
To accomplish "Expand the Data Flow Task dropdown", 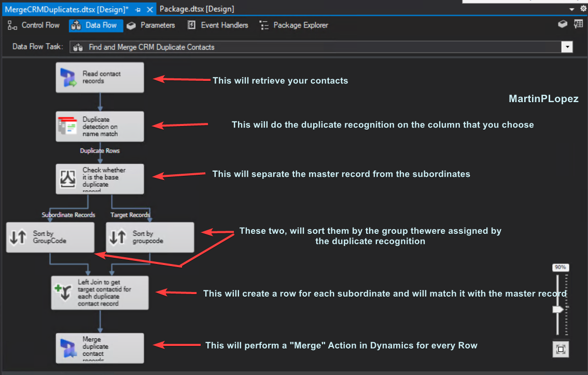I will coord(567,47).
